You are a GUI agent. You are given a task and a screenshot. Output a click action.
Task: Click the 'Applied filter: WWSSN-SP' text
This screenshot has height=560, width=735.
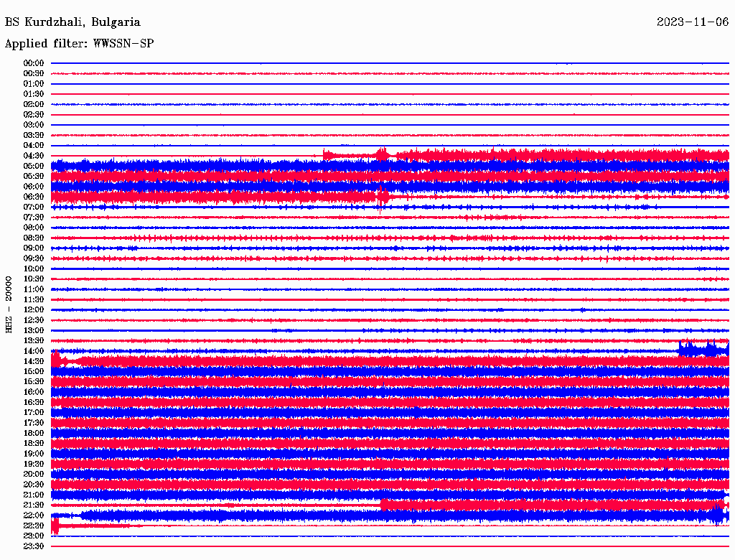click(79, 44)
